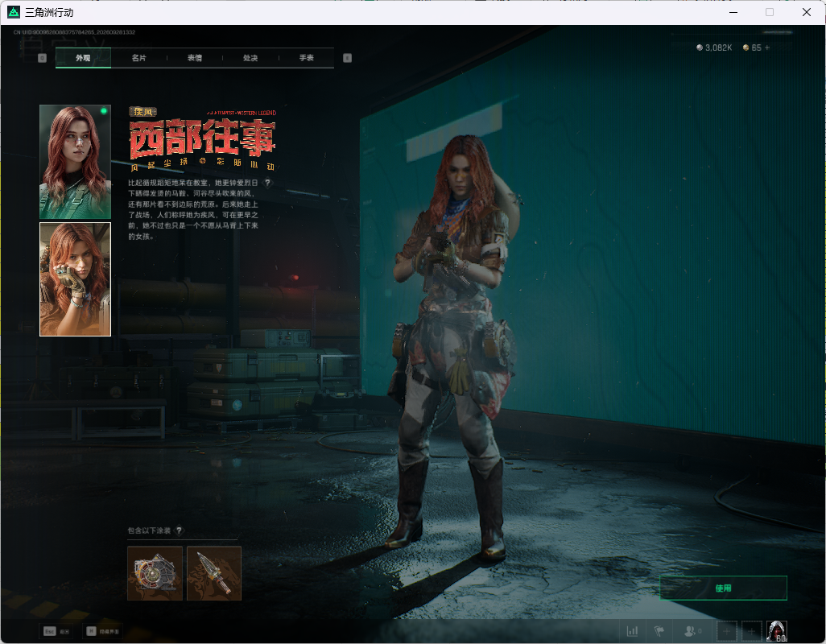Switch to the 名片 tab
This screenshot has width=826, height=644.
click(x=139, y=58)
